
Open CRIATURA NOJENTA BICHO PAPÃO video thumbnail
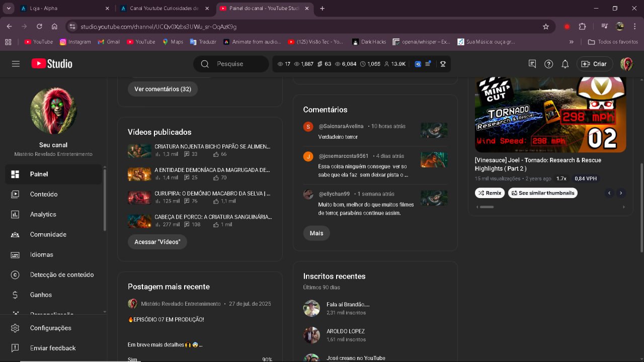coord(139,151)
